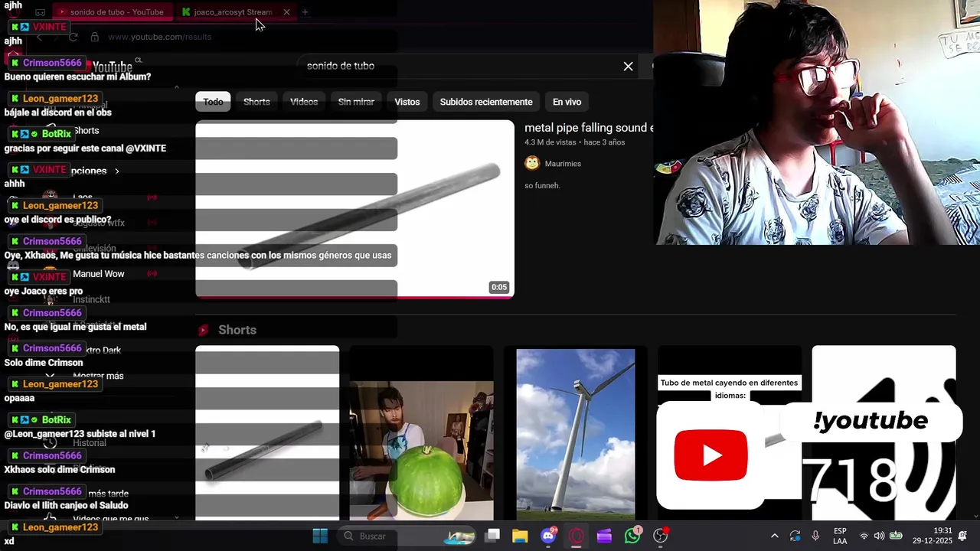Expand the Suscripciones chevron in sidebar

[117, 171]
